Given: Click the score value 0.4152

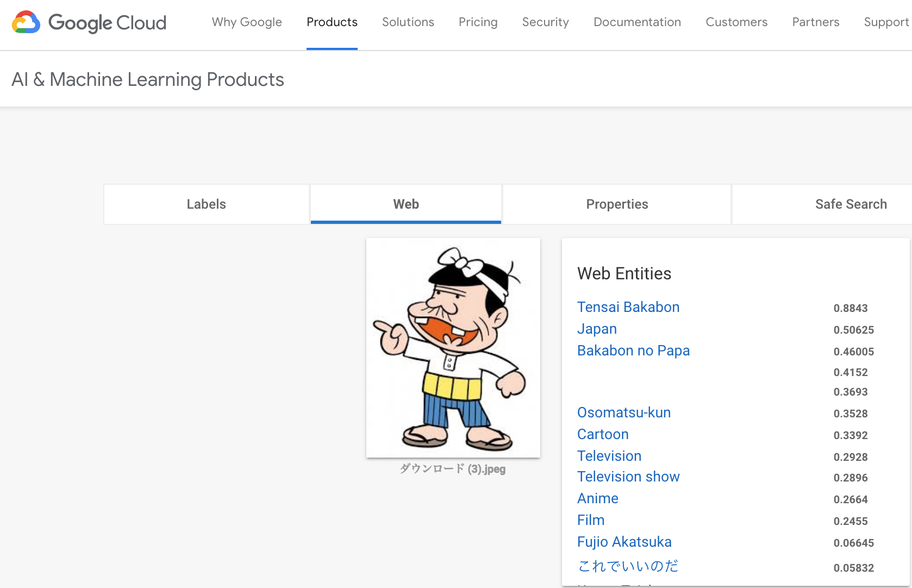Looking at the screenshot, I should click(851, 372).
